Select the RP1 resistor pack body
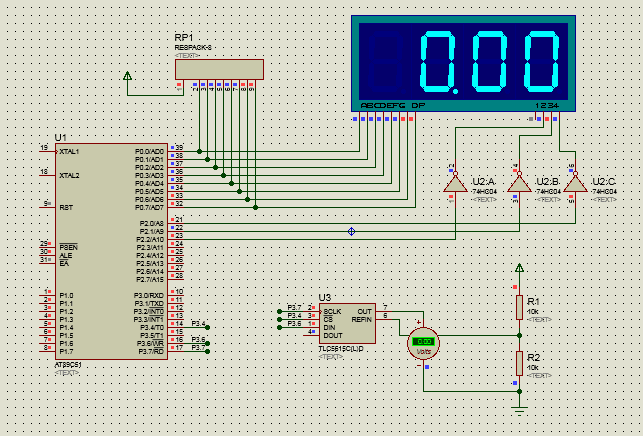 [x=219, y=69]
